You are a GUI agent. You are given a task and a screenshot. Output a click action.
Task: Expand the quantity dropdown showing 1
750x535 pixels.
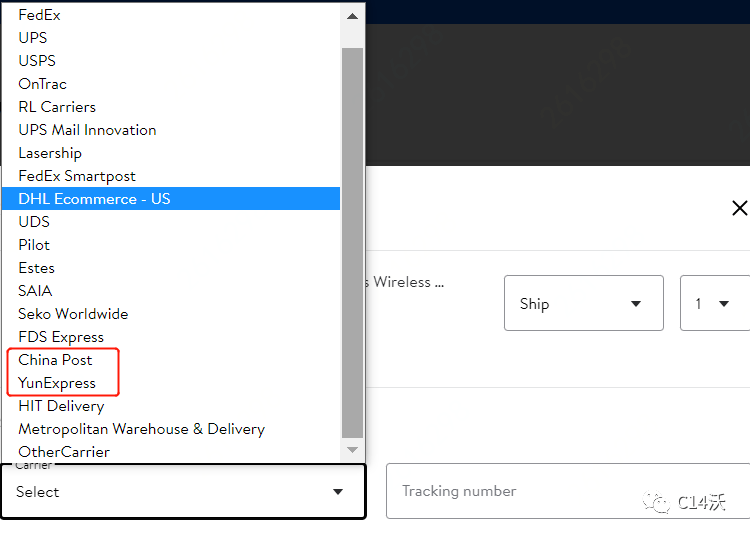coord(714,303)
